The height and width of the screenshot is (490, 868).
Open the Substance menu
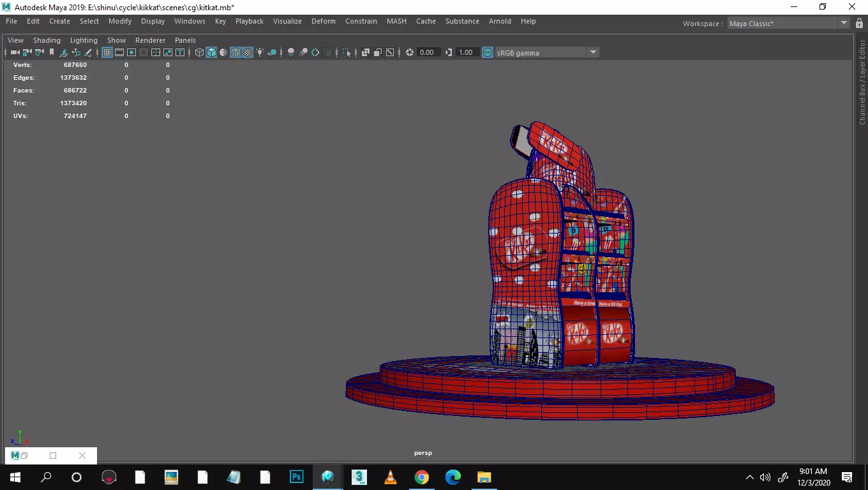click(462, 21)
